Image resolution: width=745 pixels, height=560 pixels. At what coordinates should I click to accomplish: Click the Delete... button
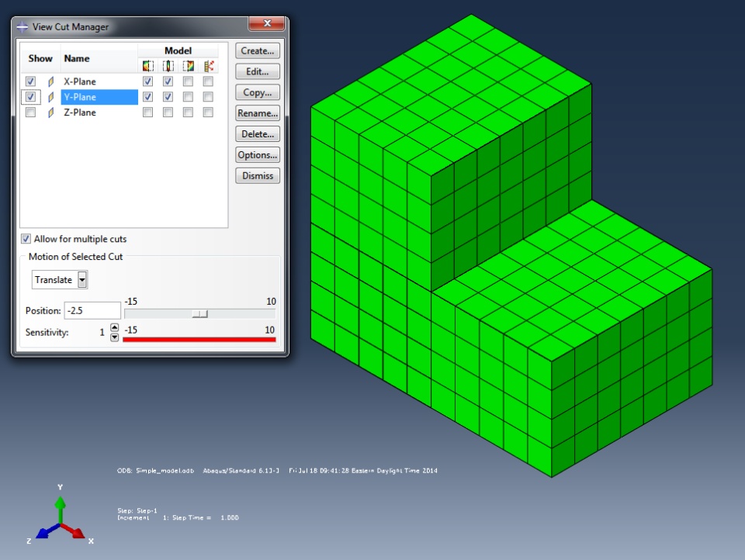[258, 134]
